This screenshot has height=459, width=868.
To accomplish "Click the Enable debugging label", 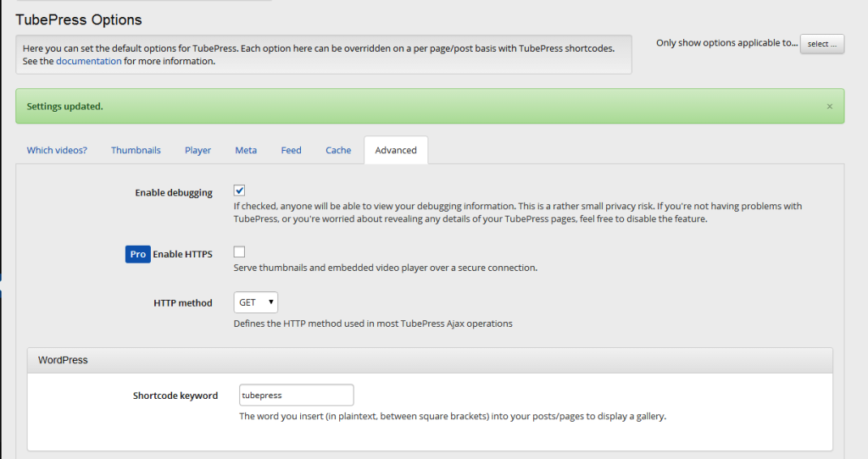I will pyautogui.click(x=174, y=193).
